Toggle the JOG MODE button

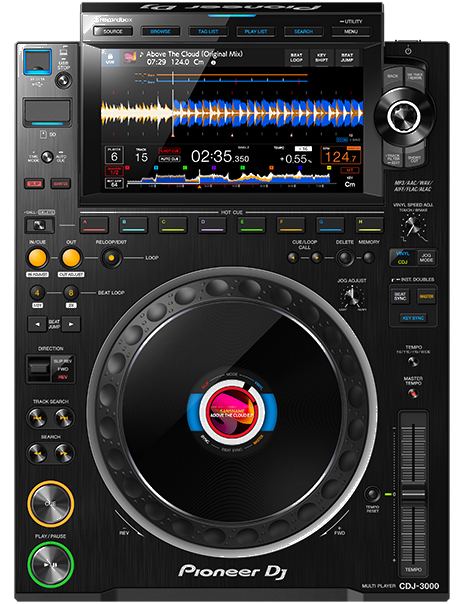pos(427,257)
